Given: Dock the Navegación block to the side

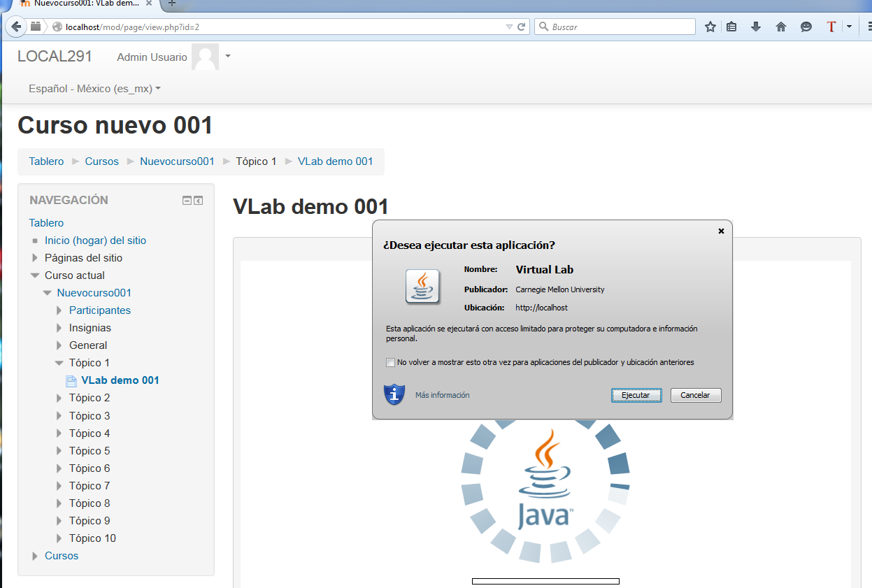Looking at the screenshot, I should click(199, 201).
